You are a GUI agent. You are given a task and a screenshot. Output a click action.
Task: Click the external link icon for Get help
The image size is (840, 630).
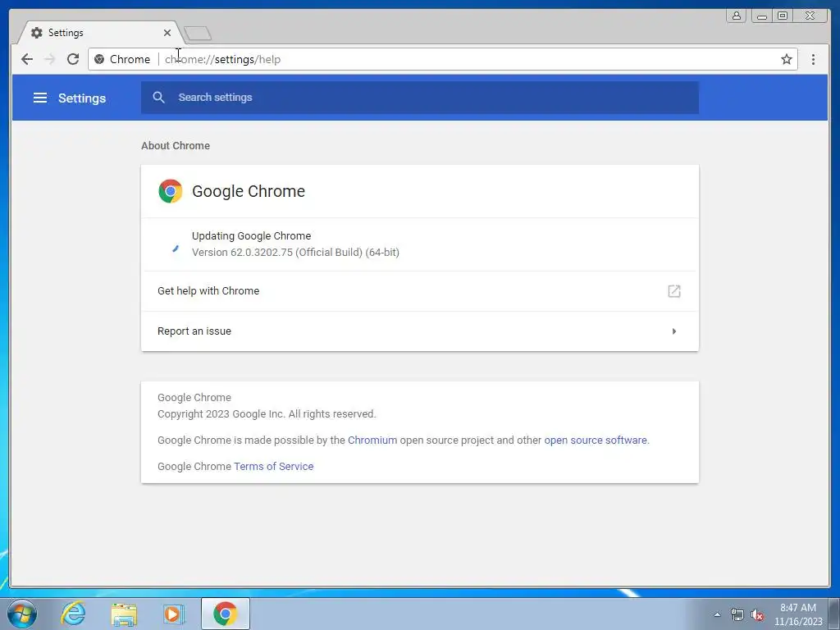[x=674, y=291]
